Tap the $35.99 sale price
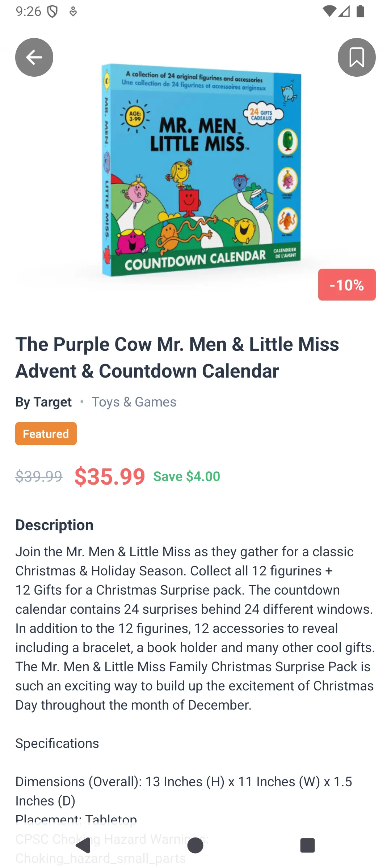This screenshot has width=391, height=868. point(109,476)
